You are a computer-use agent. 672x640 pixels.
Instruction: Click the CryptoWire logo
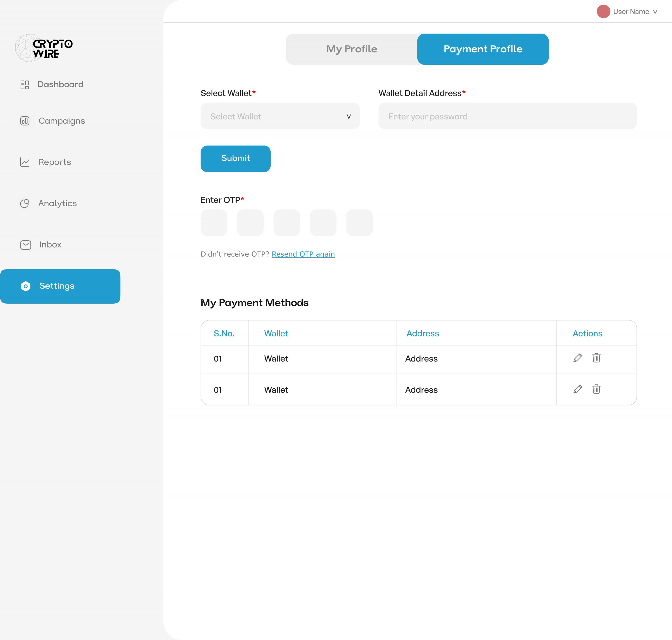tap(44, 48)
